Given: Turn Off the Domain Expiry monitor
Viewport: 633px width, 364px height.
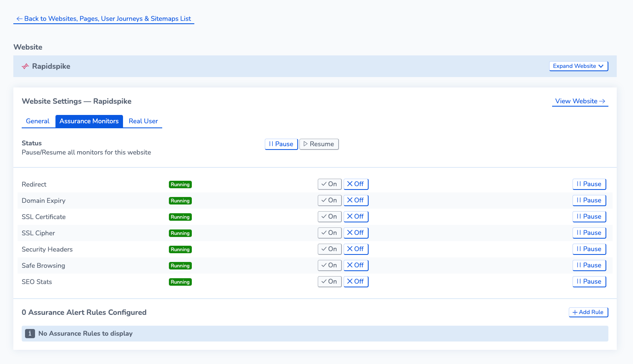Looking at the screenshot, I should click(x=356, y=200).
